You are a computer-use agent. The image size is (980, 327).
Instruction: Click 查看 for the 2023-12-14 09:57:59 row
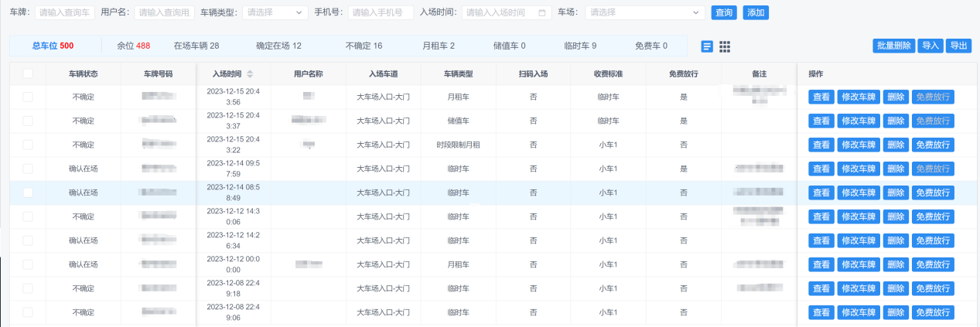click(821, 169)
